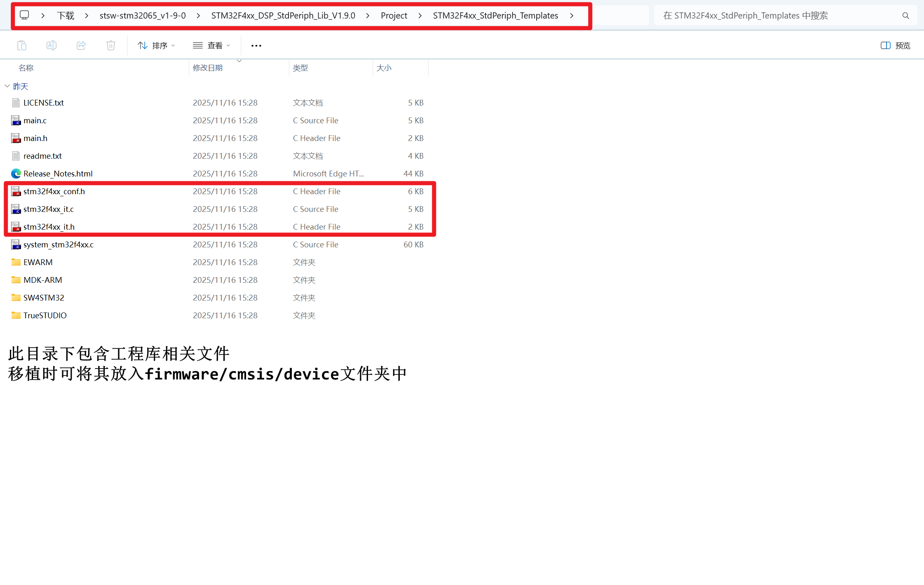This screenshot has width=924, height=585.
Task: Sort by 修改日期 column header
Action: point(208,68)
